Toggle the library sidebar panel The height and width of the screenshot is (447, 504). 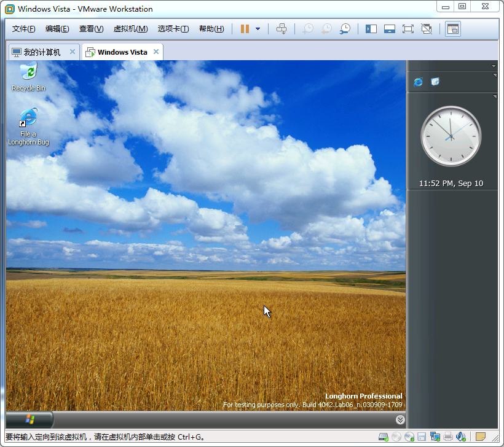pyautogui.click(x=371, y=29)
